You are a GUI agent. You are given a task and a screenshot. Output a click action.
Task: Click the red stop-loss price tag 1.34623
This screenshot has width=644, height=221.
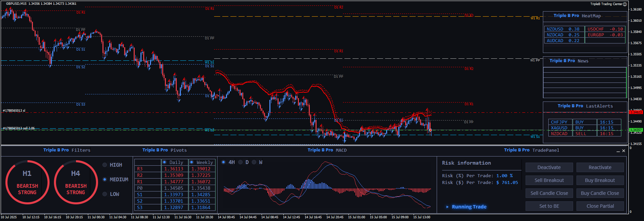636,112
